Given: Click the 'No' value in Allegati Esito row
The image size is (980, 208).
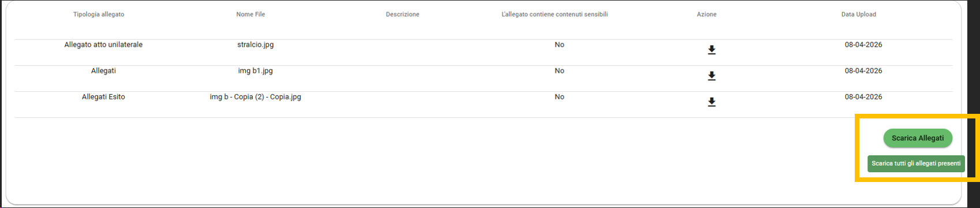Looking at the screenshot, I should (x=559, y=96).
